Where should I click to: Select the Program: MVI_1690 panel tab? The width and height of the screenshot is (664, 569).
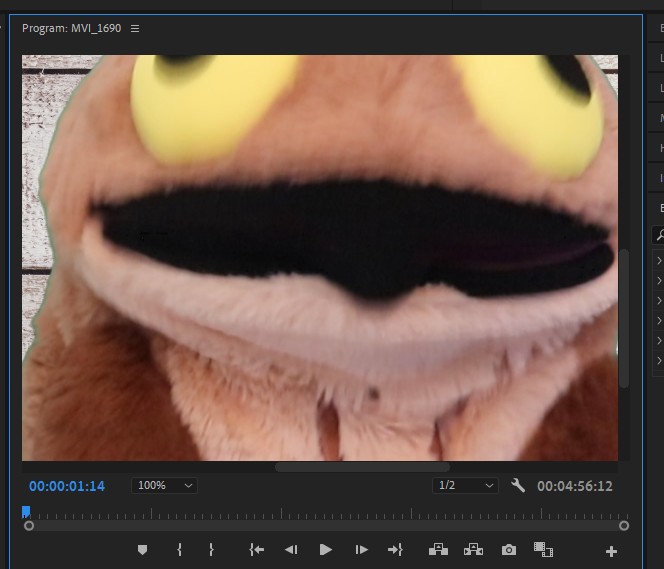72,28
